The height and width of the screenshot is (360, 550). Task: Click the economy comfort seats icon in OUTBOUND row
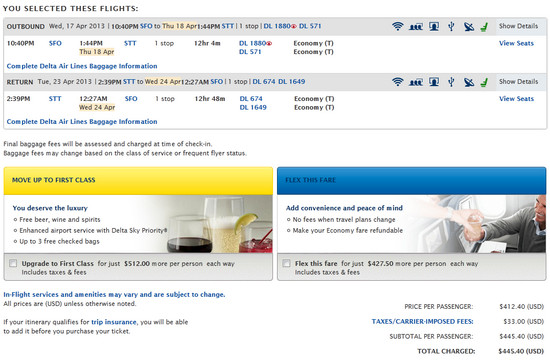[416, 26]
